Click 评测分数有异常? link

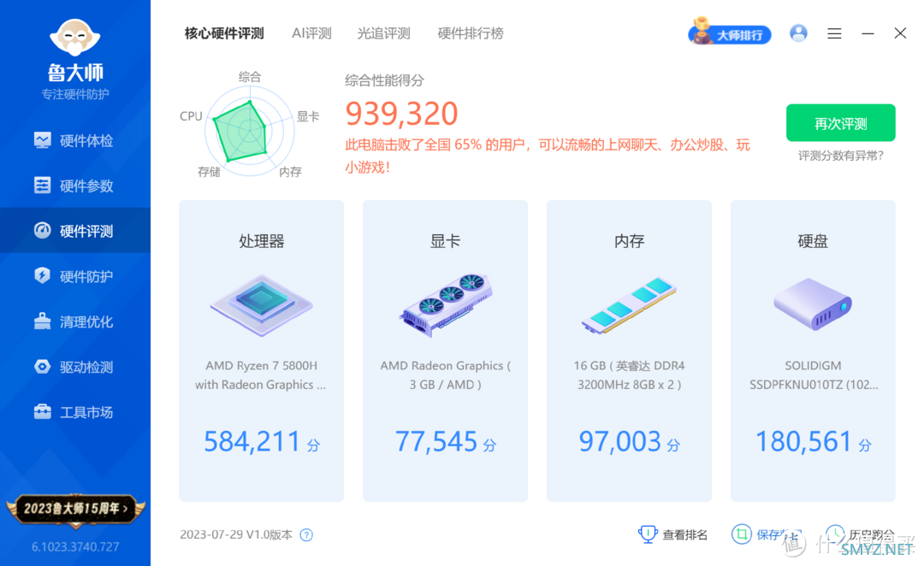tap(840, 156)
